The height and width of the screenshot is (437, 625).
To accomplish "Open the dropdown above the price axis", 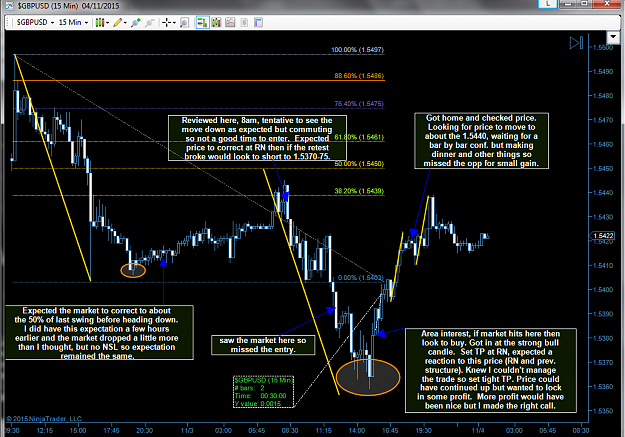I will click(613, 38).
